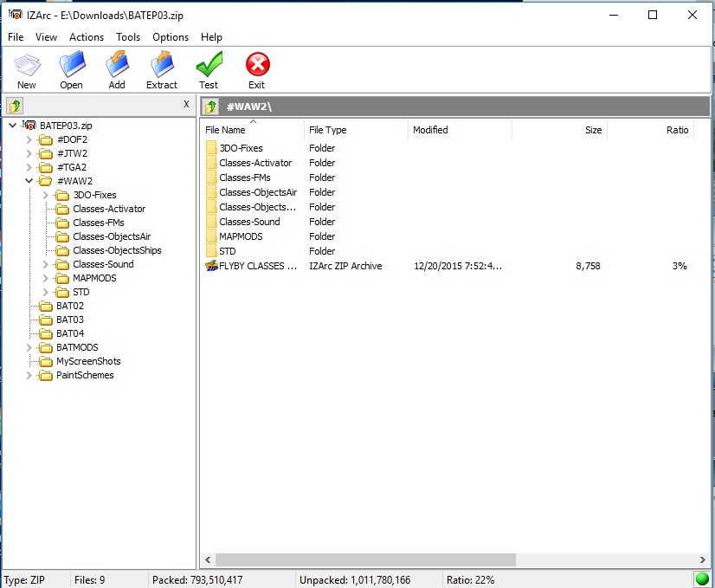Click 'Unpacked: 1,011,780,166' in status bar
715x588 pixels.
pos(355,580)
